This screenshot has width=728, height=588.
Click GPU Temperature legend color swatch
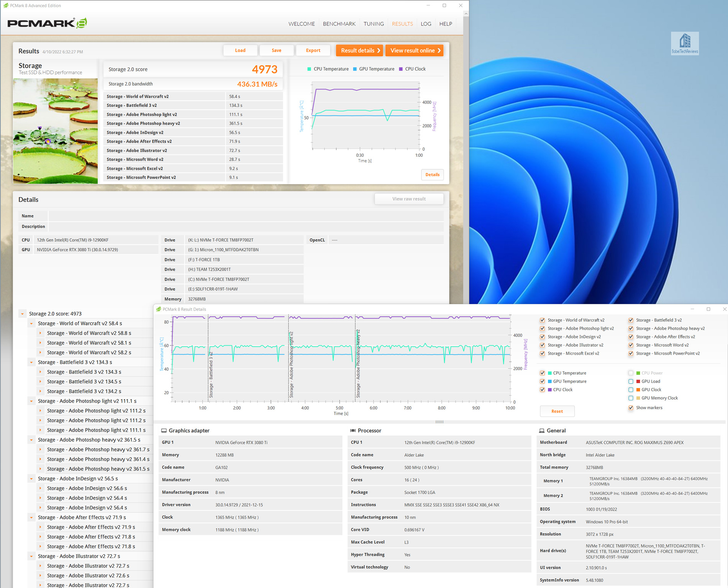click(355, 69)
